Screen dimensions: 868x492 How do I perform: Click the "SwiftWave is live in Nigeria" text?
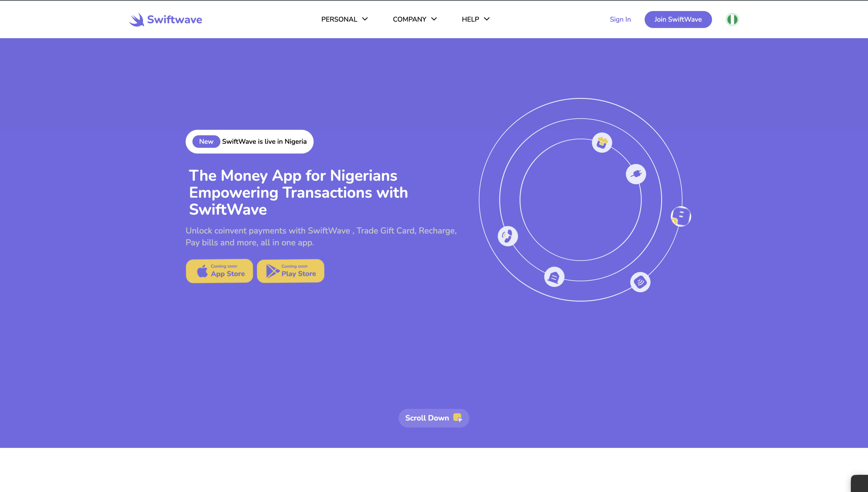pyautogui.click(x=264, y=142)
